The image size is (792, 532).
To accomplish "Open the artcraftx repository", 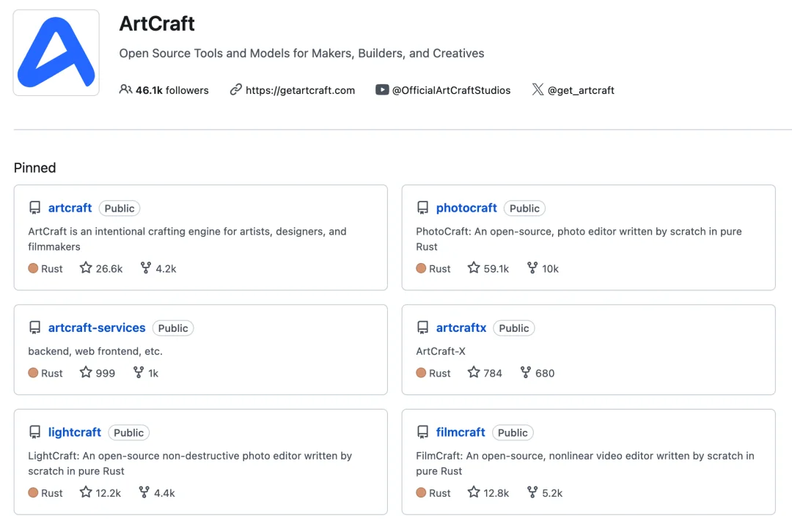I will click(x=461, y=328).
